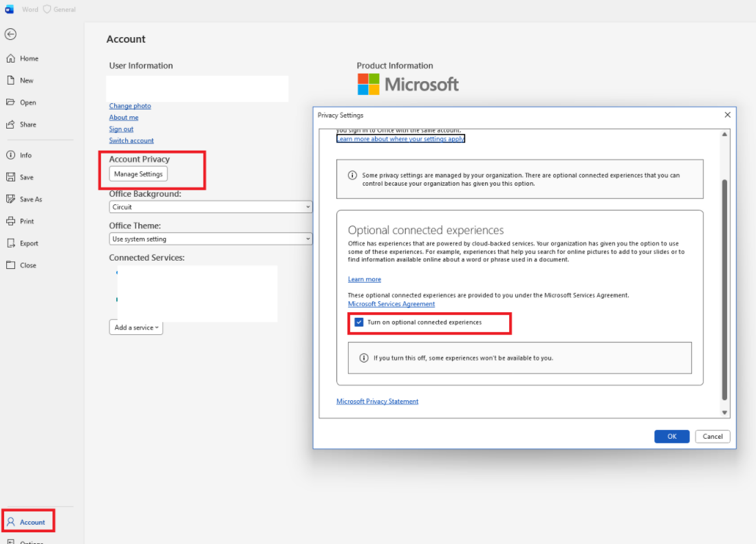Click the dialog scrollbar down arrow
The width and height of the screenshot is (756, 544).
tap(724, 413)
